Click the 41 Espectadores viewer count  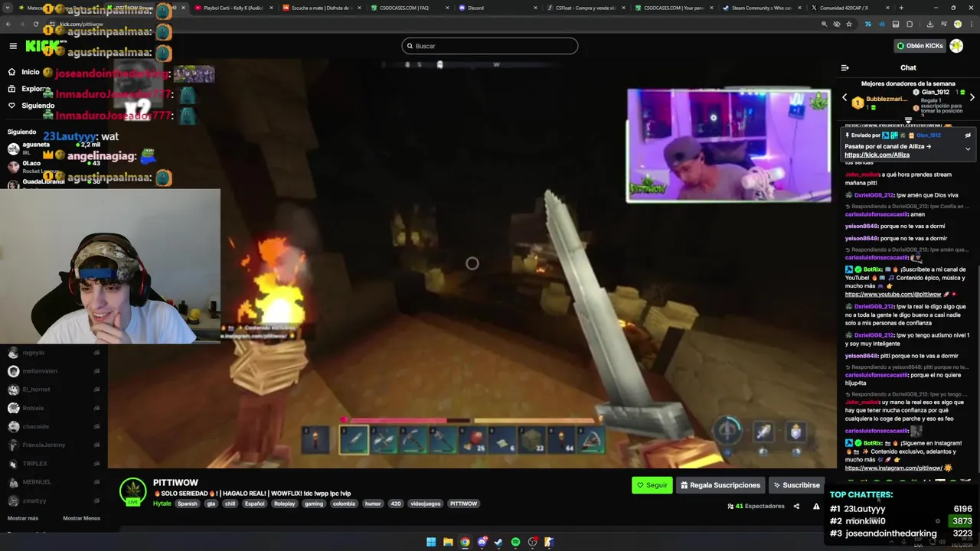point(756,506)
